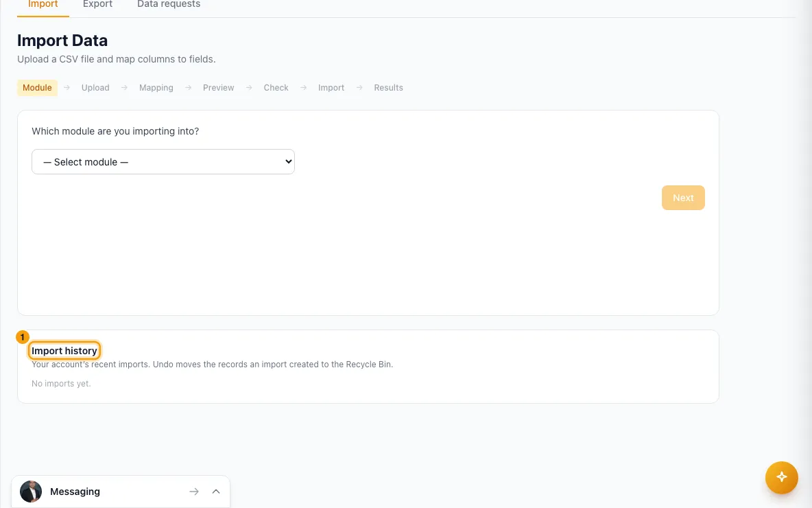Go to the Upload wizard step
This screenshot has height=508, width=812.
[x=95, y=88]
